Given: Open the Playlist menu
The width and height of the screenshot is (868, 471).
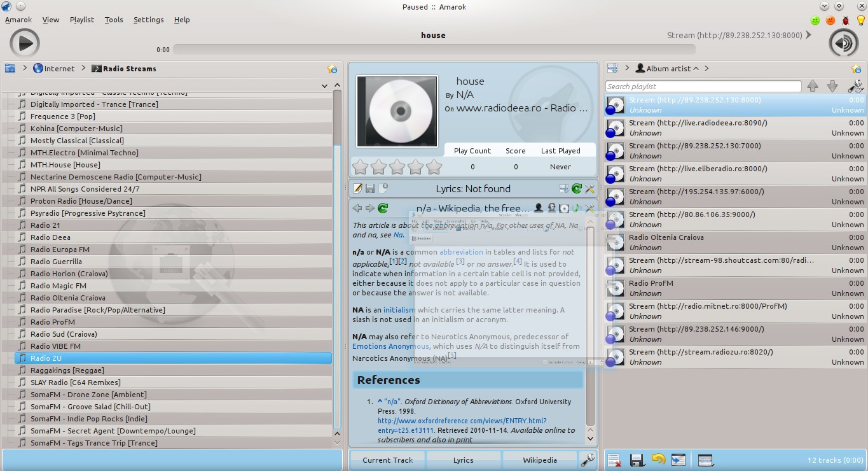Looking at the screenshot, I should pos(82,20).
